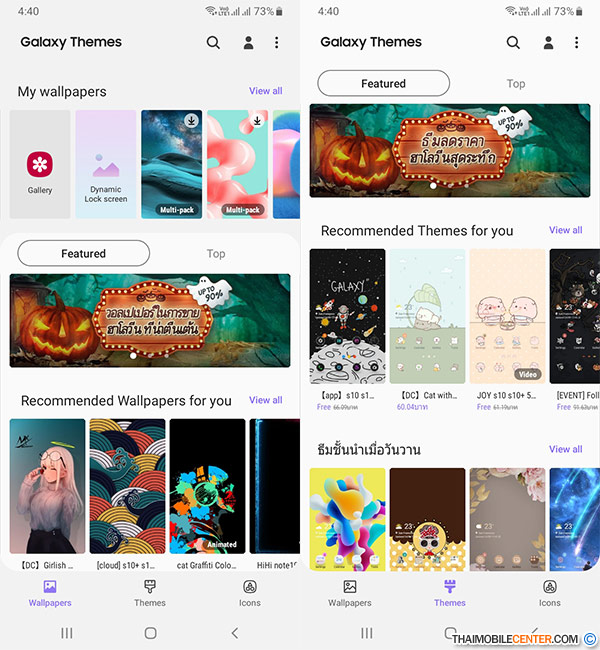Tap the download icon on the blue Multi-pack wallpaper

191,121
